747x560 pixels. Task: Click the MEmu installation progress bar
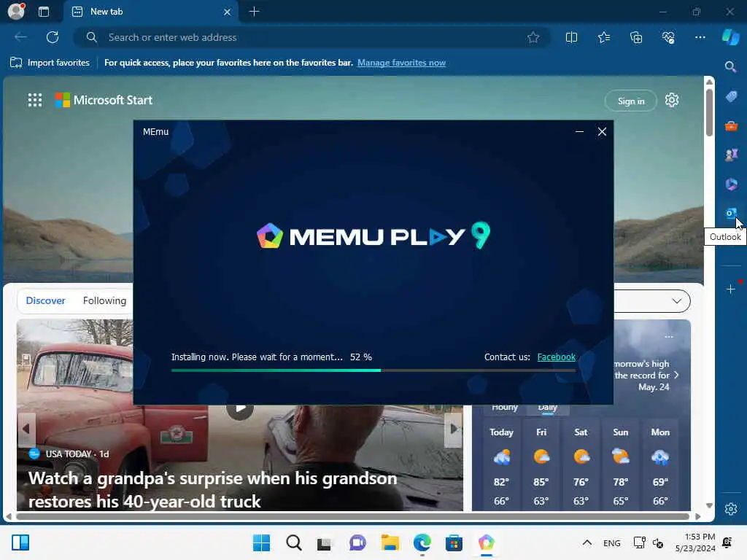pyautogui.click(x=373, y=370)
